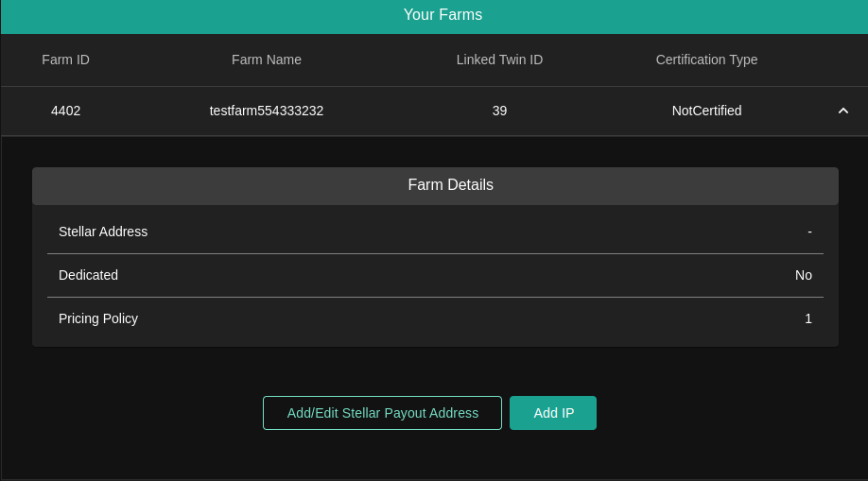This screenshot has height=481, width=868.
Task: Click the NotCertified certification value
Action: point(706,111)
